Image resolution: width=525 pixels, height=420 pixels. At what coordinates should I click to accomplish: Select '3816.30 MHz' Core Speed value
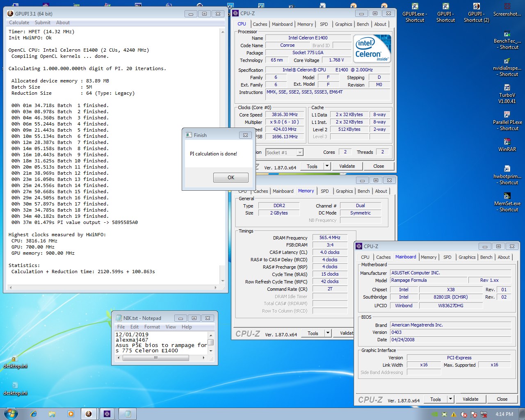[285, 114]
